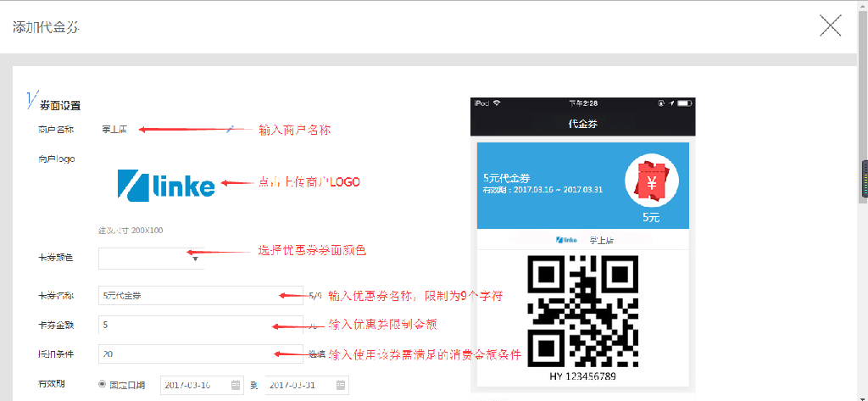Image resolution: width=868 pixels, height=401 pixels.
Task: Click the merchant name text 学上店 in the form
Action: pyautogui.click(x=114, y=130)
